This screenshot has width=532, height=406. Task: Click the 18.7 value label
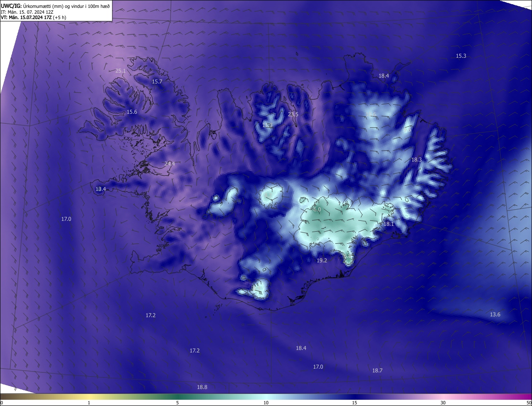pyautogui.click(x=377, y=371)
